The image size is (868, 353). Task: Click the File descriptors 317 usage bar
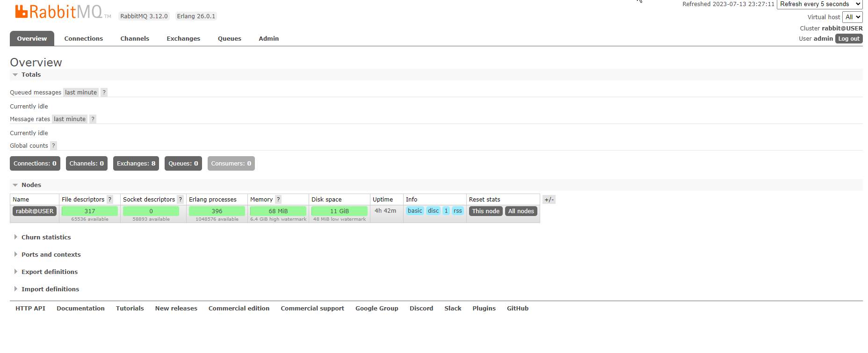click(x=90, y=211)
